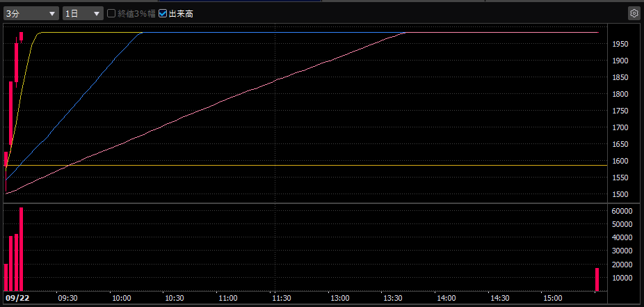The image size is (644, 307).
Task: Click the 09/22 date label
Action: [17, 298]
